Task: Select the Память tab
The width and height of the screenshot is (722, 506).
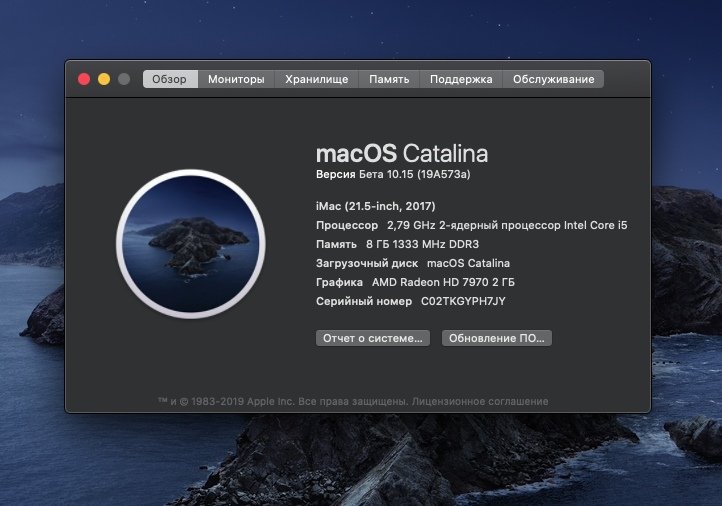Action: (389, 79)
